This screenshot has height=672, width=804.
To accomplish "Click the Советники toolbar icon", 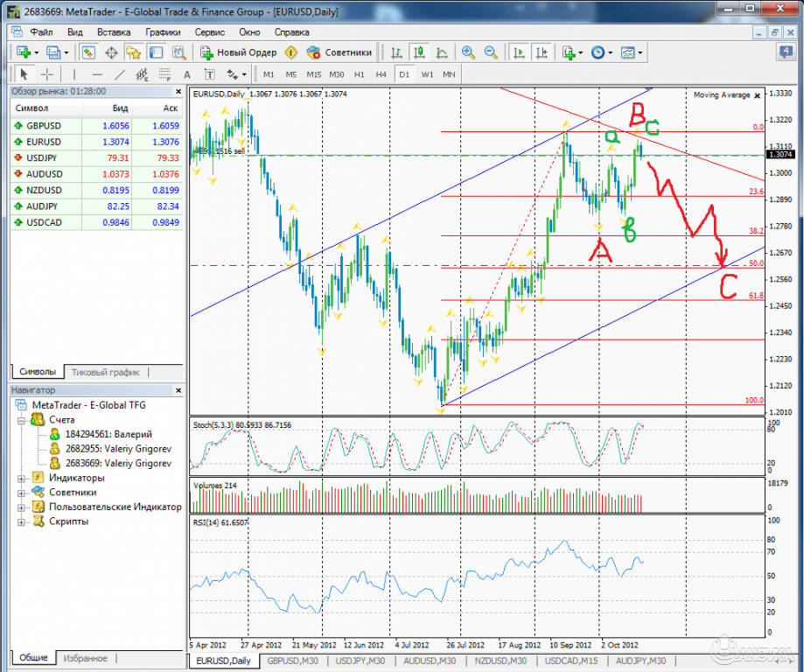I will click(x=313, y=52).
